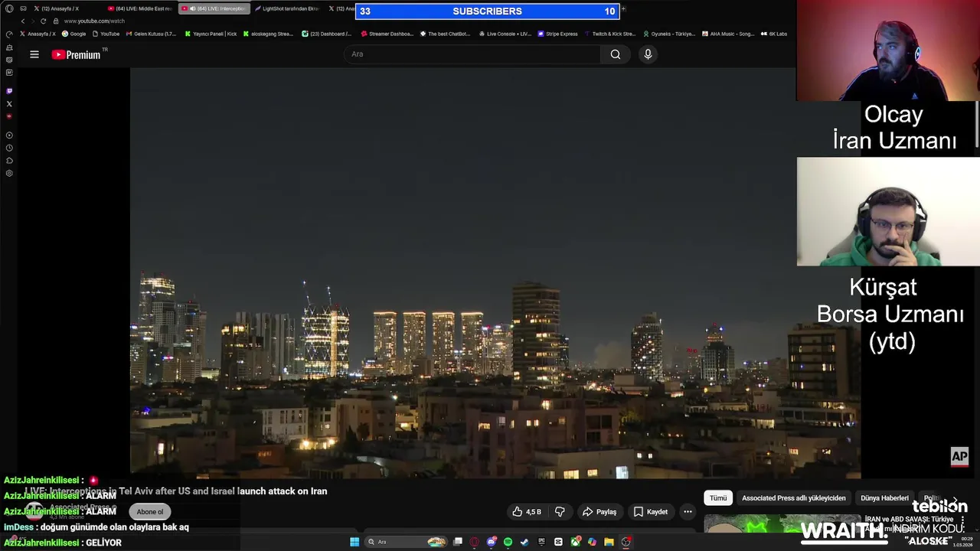Open the video's three-dot more actions
Screen dimensions: 980x551
pyautogui.click(x=688, y=512)
